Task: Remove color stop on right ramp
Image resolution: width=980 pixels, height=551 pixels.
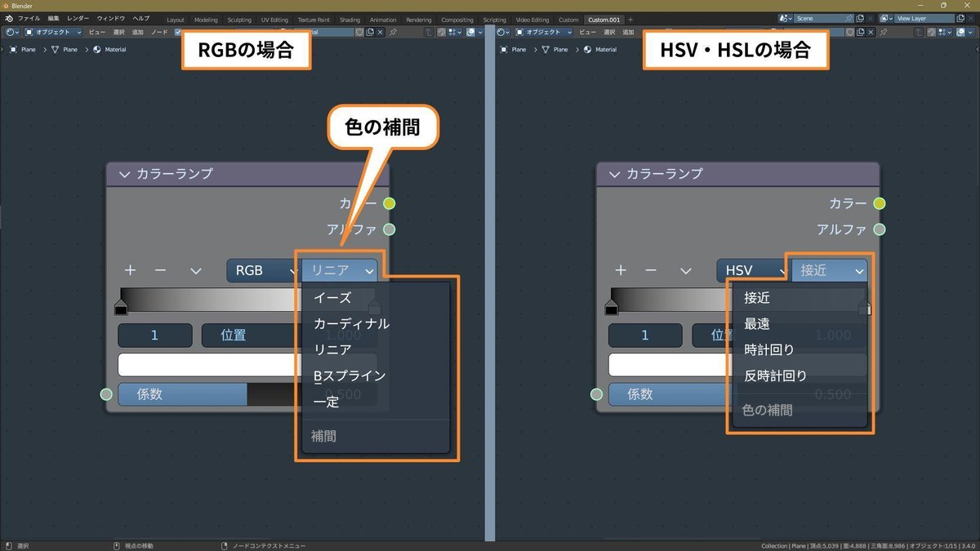Action: click(651, 270)
